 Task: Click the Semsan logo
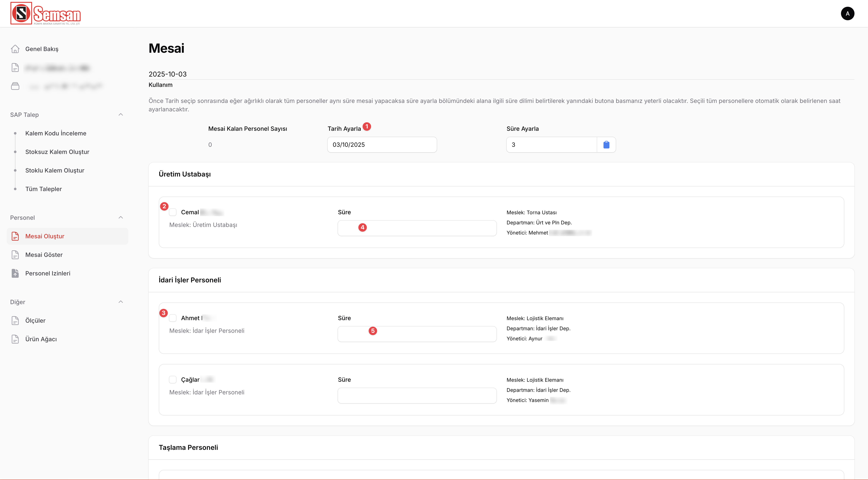point(45,13)
